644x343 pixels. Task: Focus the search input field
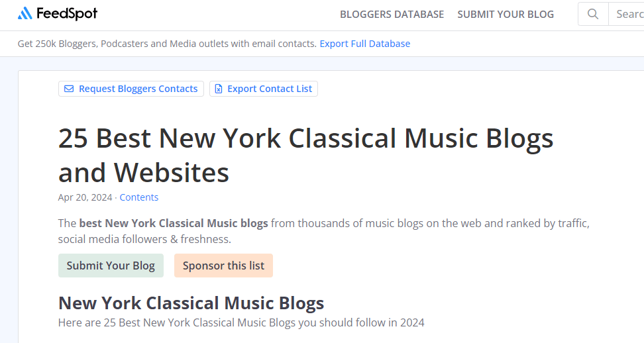click(x=628, y=14)
